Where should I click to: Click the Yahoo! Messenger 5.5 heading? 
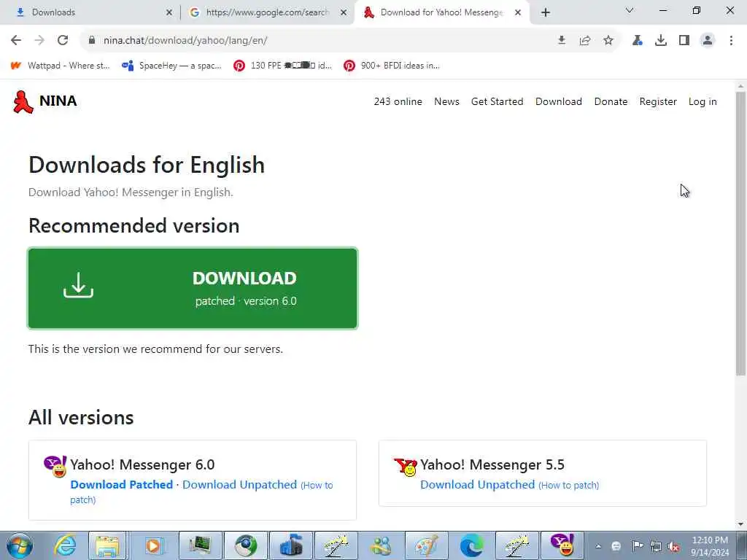pos(492,464)
